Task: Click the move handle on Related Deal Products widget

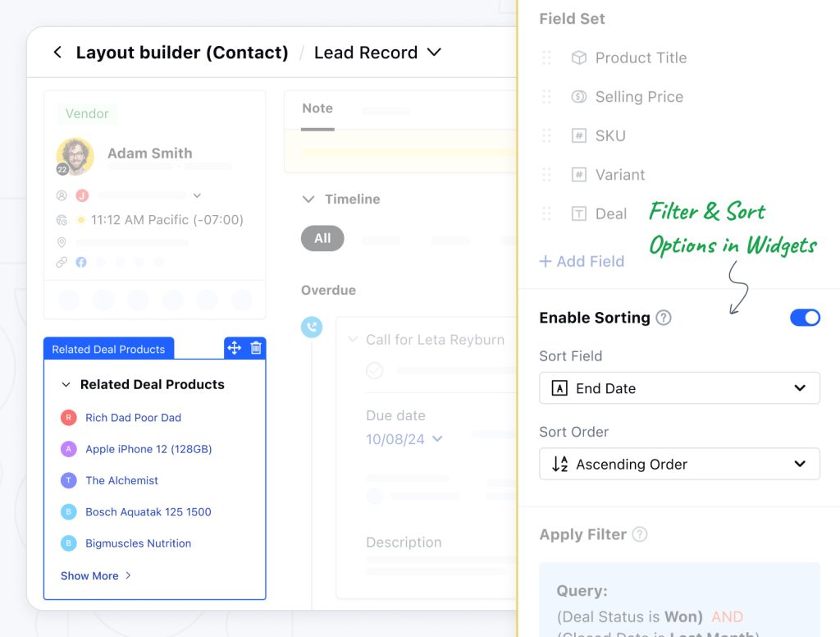Action: [x=234, y=347]
